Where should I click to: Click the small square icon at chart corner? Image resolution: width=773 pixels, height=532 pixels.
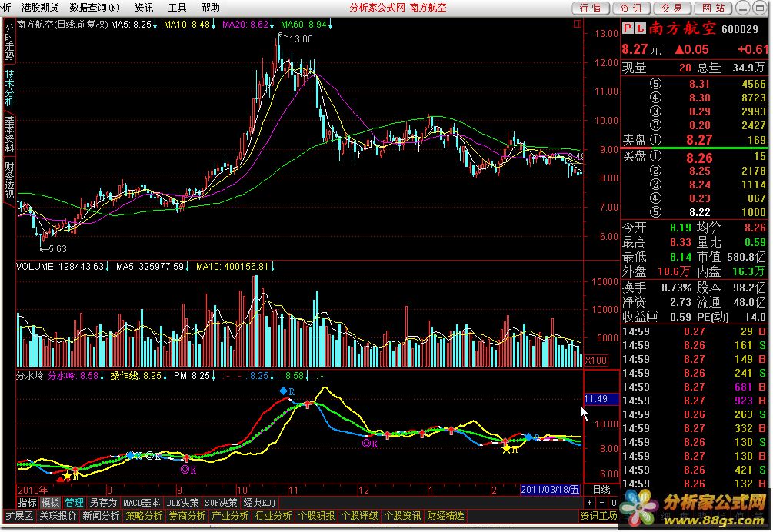point(578,24)
